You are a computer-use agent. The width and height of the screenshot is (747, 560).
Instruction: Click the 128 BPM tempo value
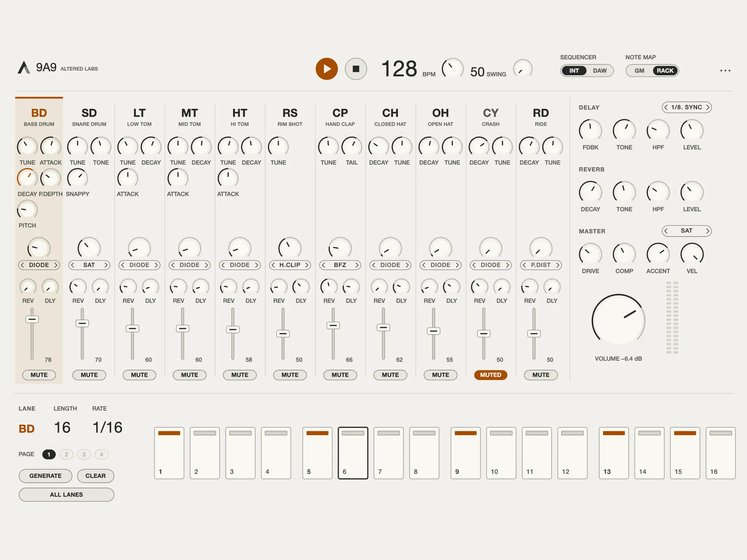point(399,69)
